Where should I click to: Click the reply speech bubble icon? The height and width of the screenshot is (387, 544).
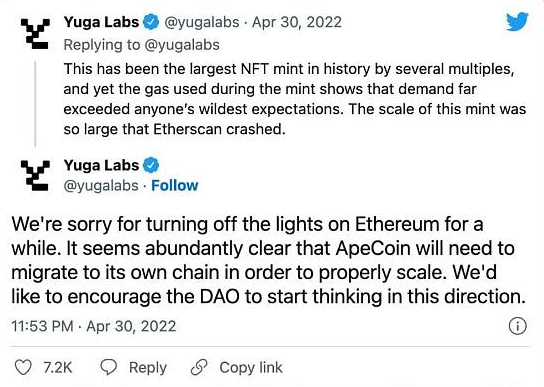tap(108, 367)
